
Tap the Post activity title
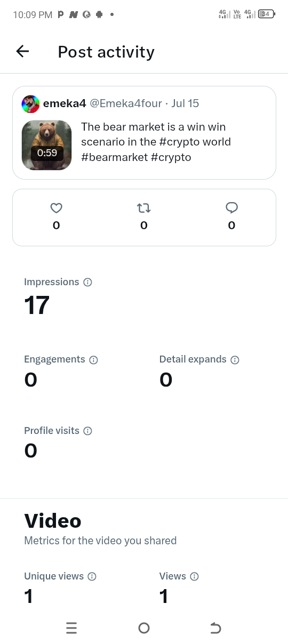106,52
